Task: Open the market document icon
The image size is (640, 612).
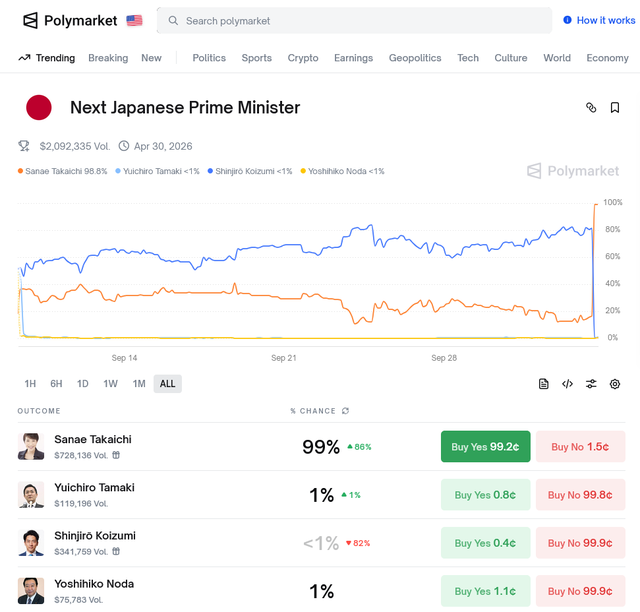Action: pyautogui.click(x=543, y=384)
